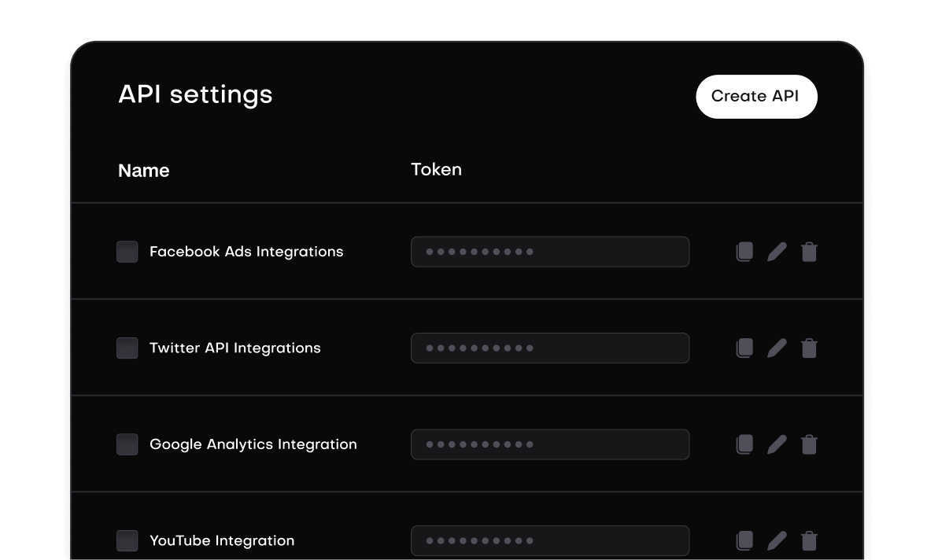
Task: Copy the Twitter API Integrations token
Action: [744, 348]
